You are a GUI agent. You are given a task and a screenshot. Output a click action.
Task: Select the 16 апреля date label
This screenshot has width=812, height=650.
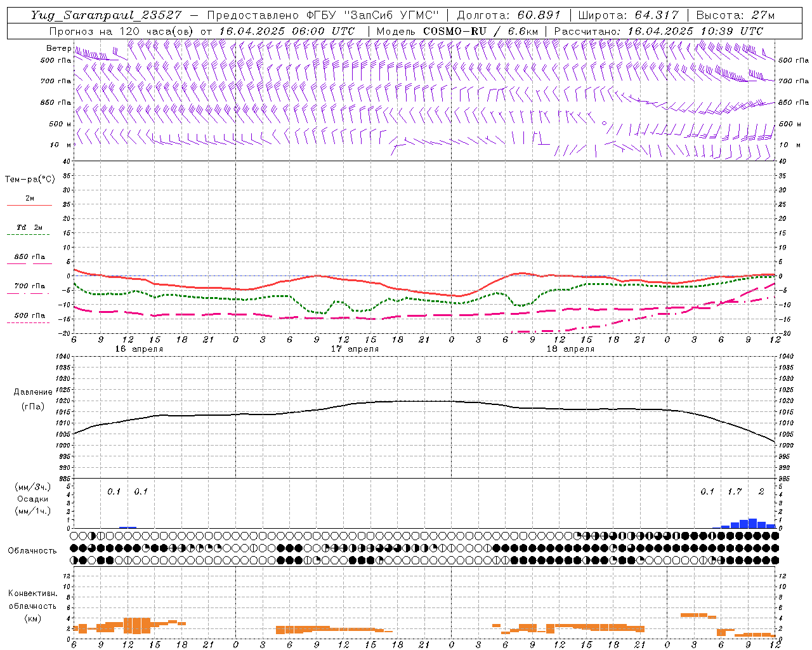pos(139,349)
